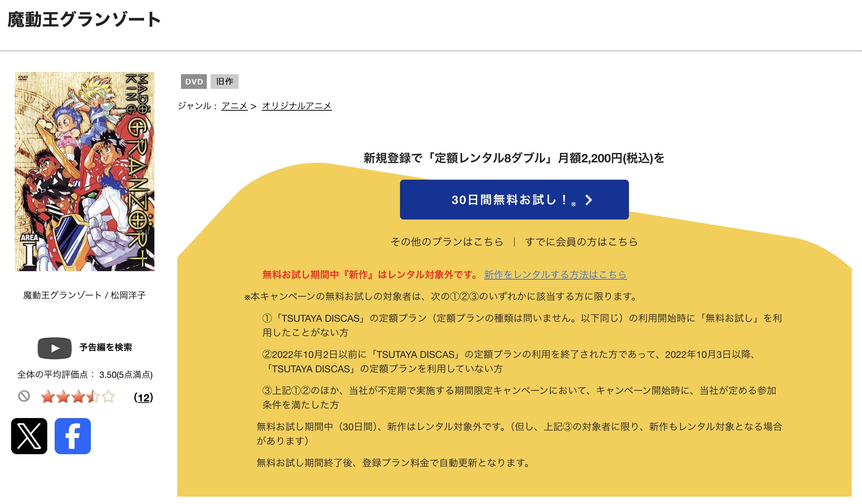Click the 定額レンタル8ダブル price heading
Viewport: 862px width, 504px height.
514,158
